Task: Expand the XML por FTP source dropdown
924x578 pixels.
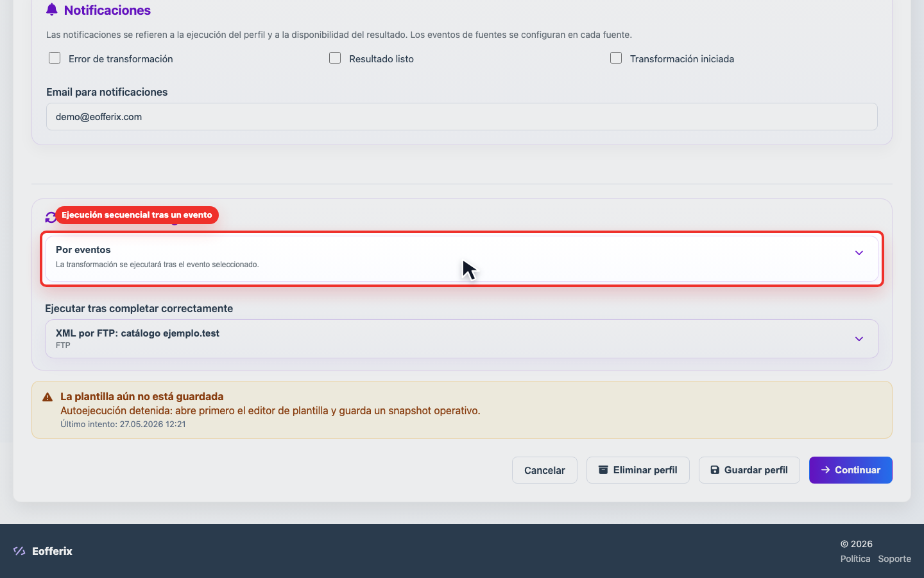Action: tap(462, 338)
